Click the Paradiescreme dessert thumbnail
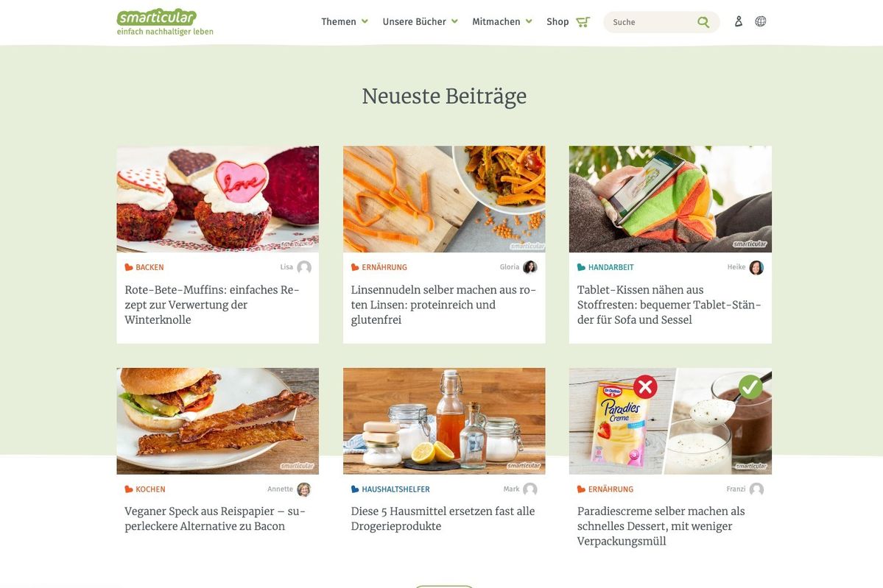Viewport: 883px width, 588px height. coord(670,421)
